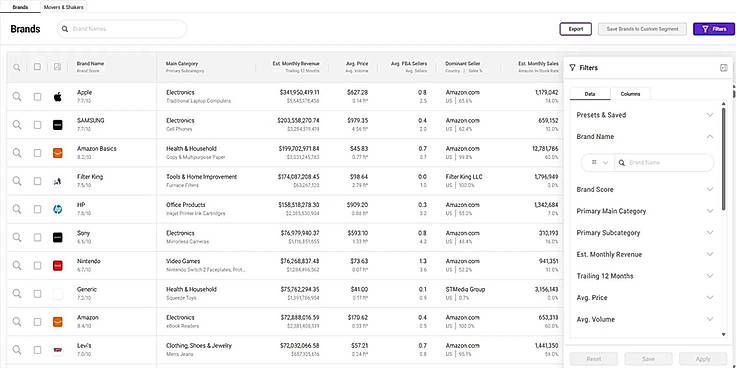The width and height of the screenshot is (736, 368).
Task: Open details magnifier for SAMSUNG row
Action: click(x=17, y=125)
